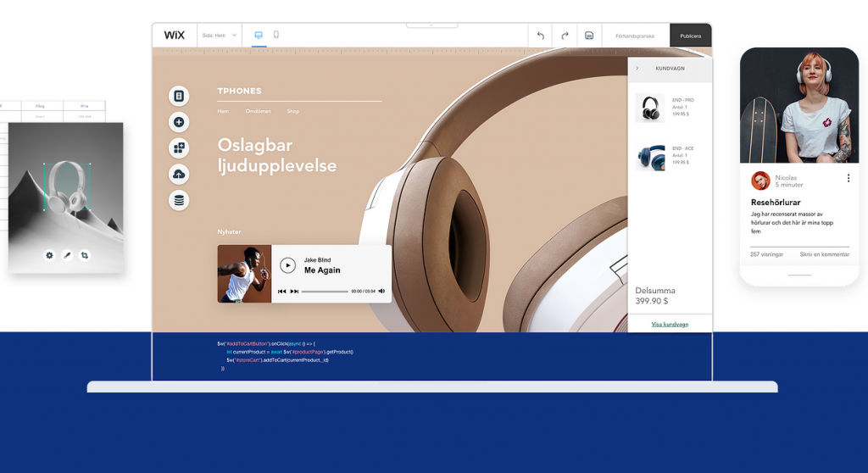Open the Sida: Hem page dropdown
868x473 pixels.
pyautogui.click(x=220, y=35)
